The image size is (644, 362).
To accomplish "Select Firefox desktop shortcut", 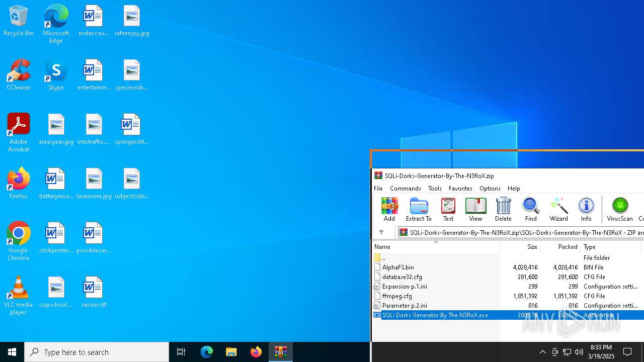I will (19, 184).
